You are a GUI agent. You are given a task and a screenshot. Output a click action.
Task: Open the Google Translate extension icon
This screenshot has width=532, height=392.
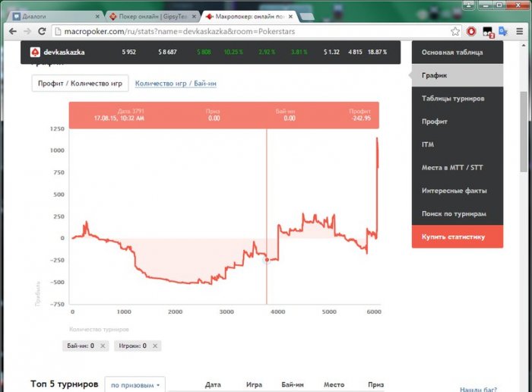point(503,32)
